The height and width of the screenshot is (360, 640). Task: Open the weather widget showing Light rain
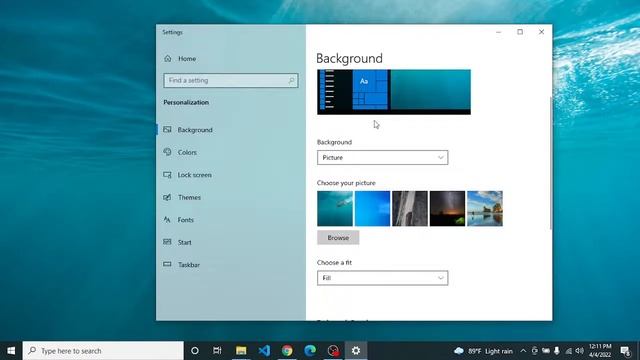[x=483, y=351]
